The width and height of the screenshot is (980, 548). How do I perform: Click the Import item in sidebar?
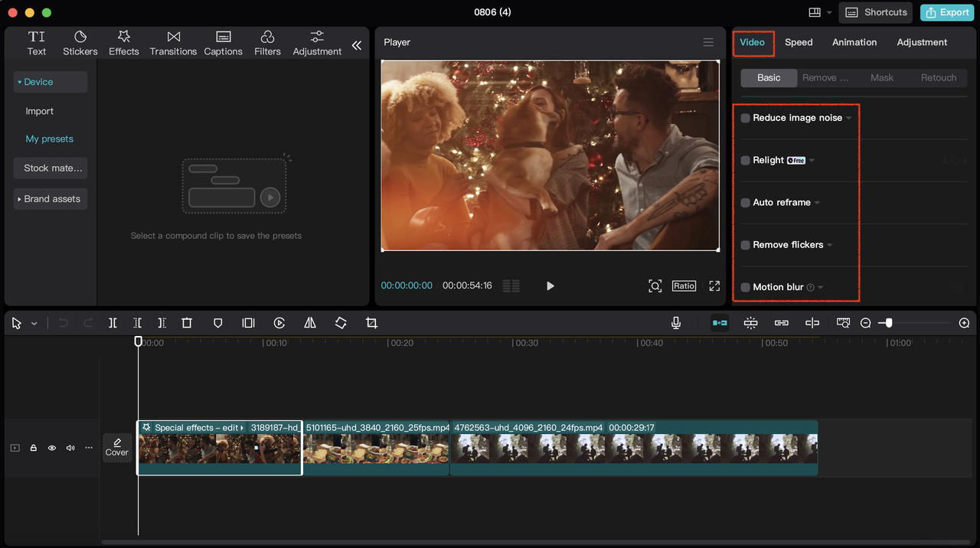(40, 111)
